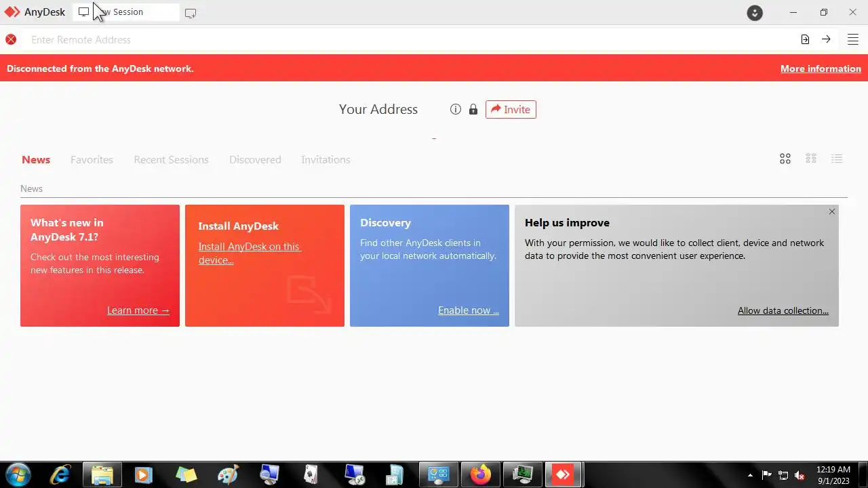Open the Discovered tab
The height and width of the screenshot is (488, 868).
255,160
